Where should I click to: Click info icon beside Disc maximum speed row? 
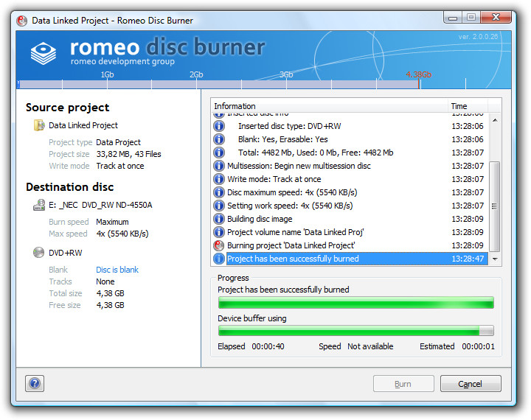coord(219,192)
